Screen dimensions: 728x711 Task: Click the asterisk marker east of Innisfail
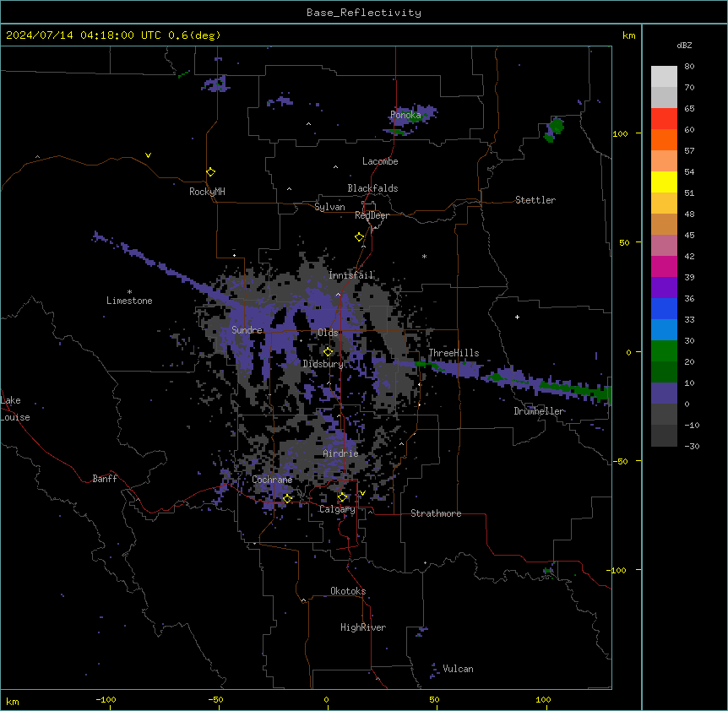pyautogui.click(x=424, y=256)
